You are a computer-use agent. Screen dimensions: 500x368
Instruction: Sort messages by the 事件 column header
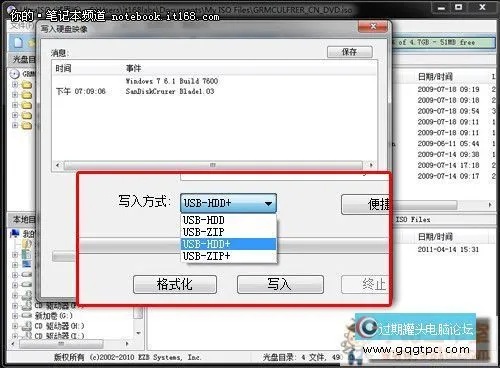134,68
